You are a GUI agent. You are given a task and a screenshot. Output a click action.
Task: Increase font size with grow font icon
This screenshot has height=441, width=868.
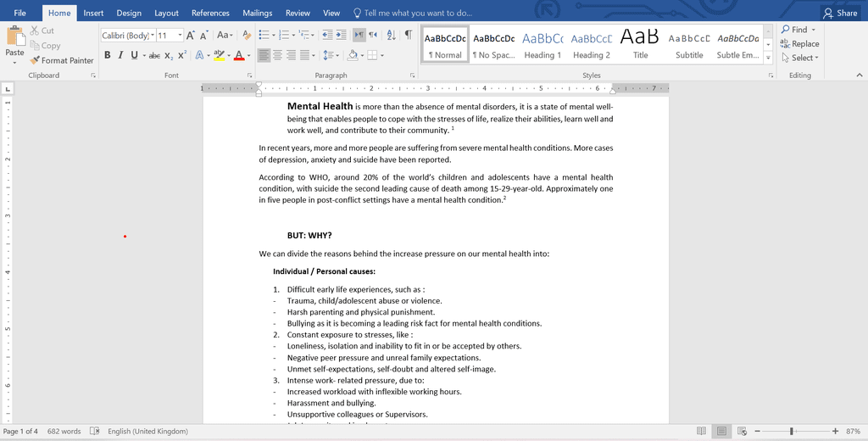coord(191,36)
